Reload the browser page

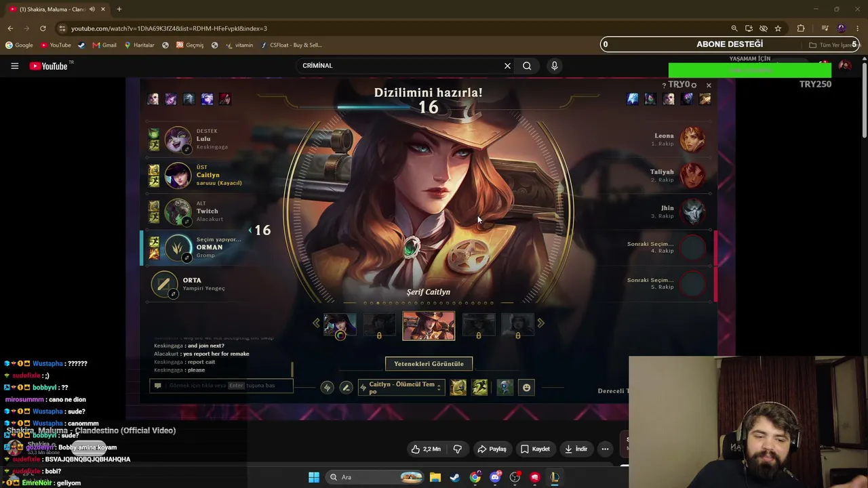43,28
